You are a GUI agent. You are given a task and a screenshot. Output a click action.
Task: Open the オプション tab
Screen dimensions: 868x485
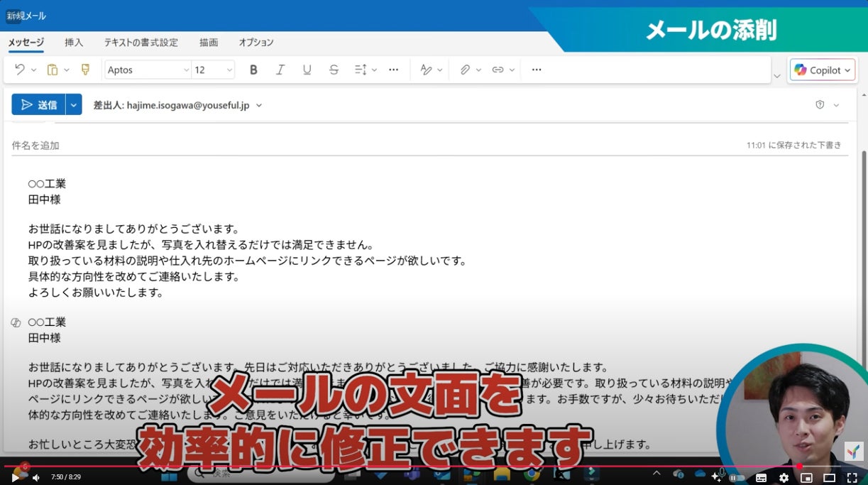tap(256, 43)
